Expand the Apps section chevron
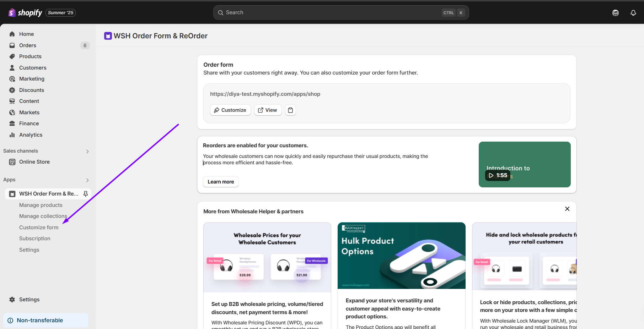Image resolution: width=644 pixels, height=329 pixels. 87,180
